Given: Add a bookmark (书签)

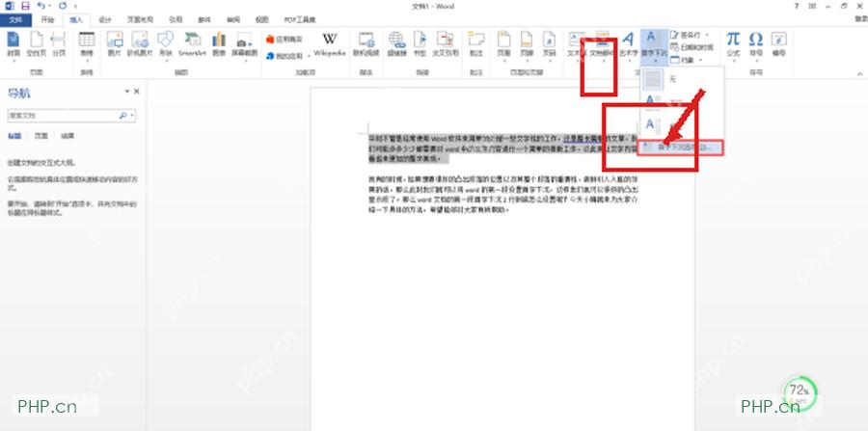Looking at the screenshot, I should tap(420, 44).
